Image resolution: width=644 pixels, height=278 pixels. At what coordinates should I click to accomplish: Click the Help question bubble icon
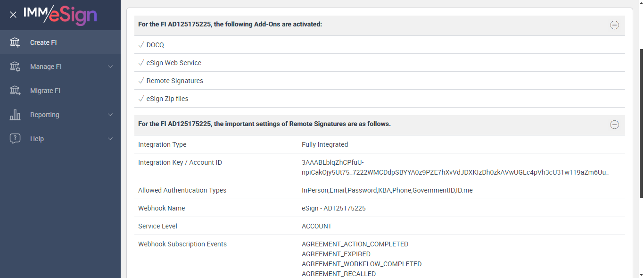[15, 139]
